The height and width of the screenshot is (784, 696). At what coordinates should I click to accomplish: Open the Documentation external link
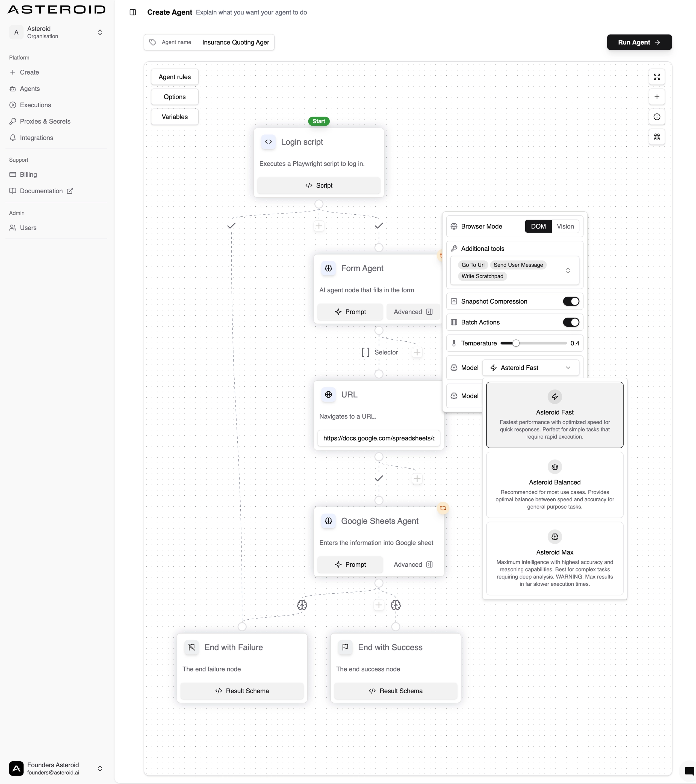tap(41, 191)
